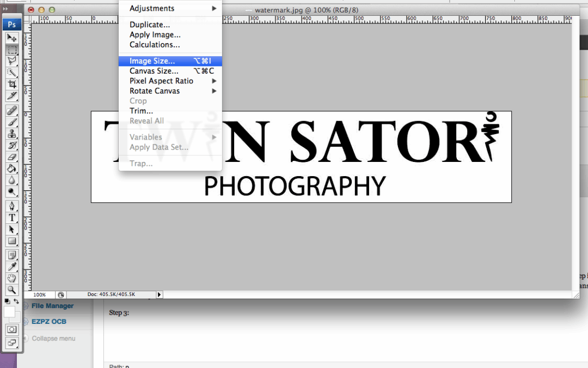The width and height of the screenshot is (588, 368).
Task: Select the Dodge tool
Action: tap(12, 192)
